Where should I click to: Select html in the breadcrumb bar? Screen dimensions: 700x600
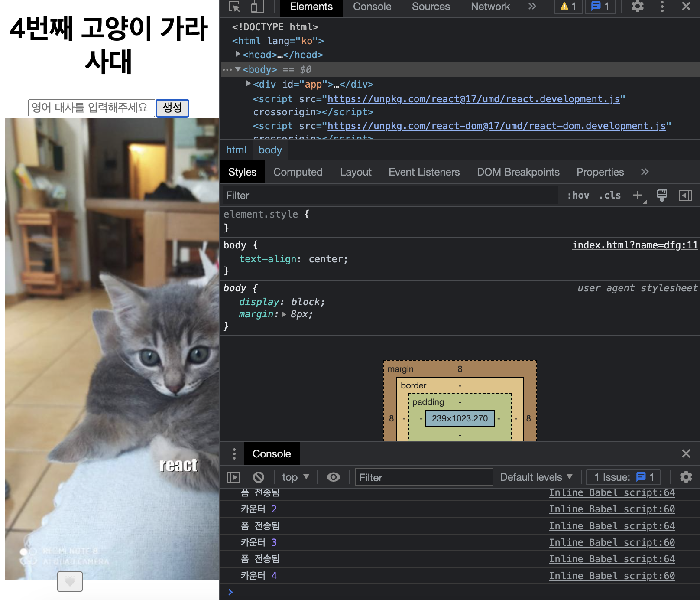236,150
